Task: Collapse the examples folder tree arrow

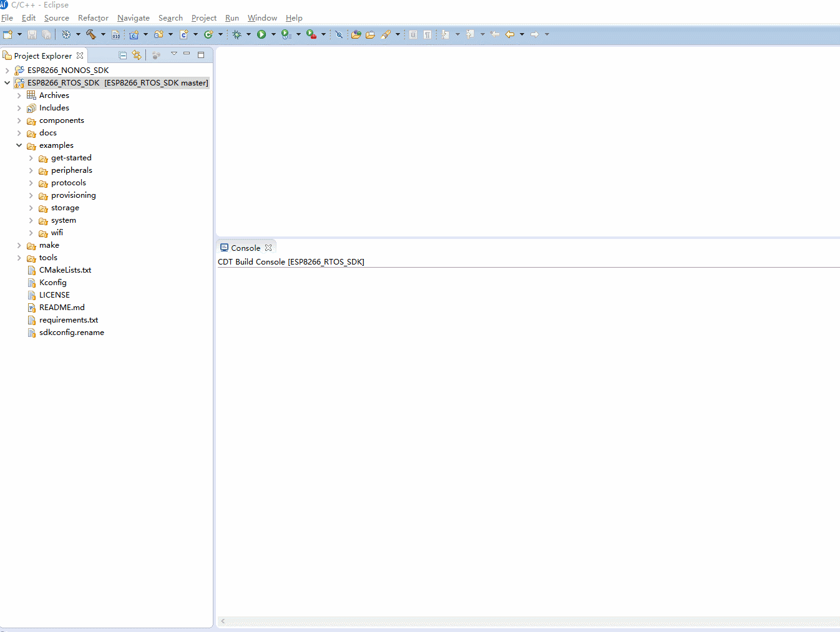Action: [19, 145]
